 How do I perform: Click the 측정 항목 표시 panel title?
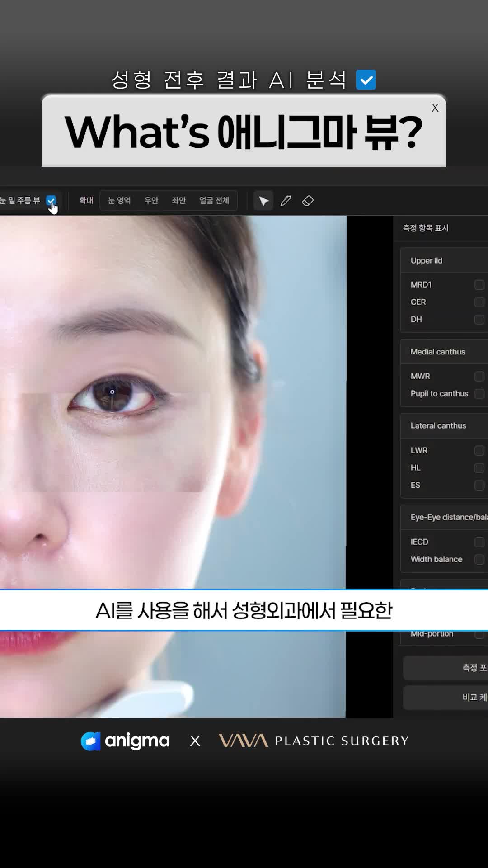(x=426, y=228)
